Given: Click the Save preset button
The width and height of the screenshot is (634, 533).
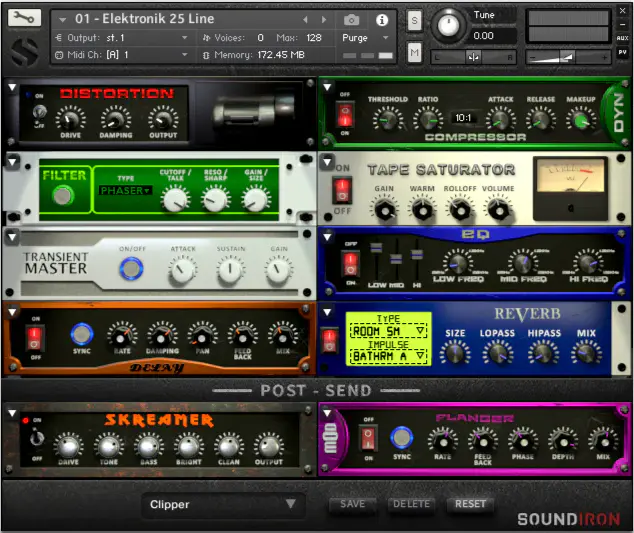Looking at the screenshot, I should point(352,504).
